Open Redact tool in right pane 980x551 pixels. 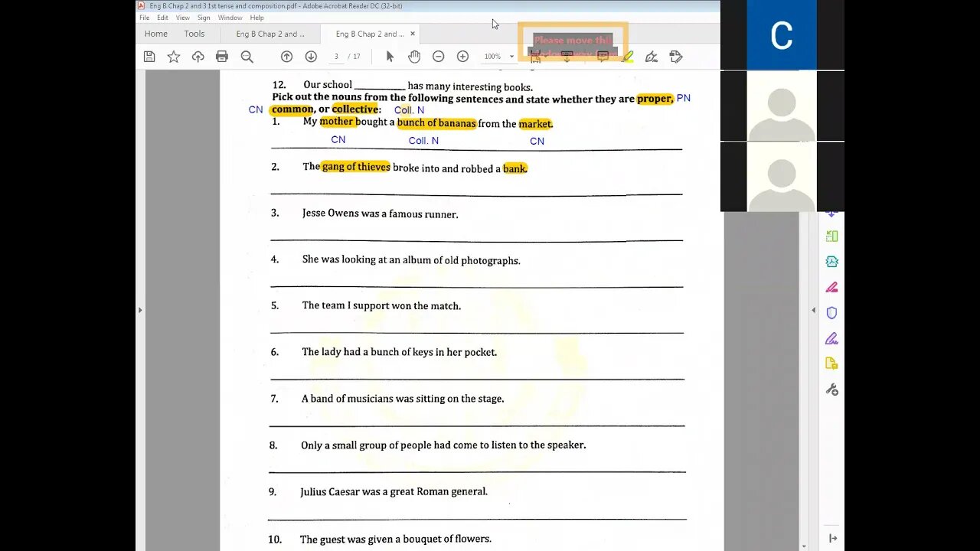point(832,288)
